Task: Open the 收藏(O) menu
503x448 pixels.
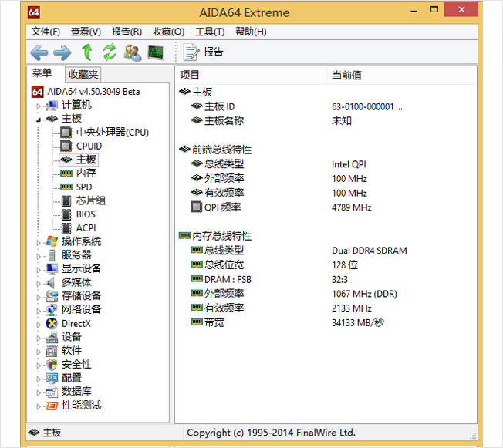Action: point(168,32)
